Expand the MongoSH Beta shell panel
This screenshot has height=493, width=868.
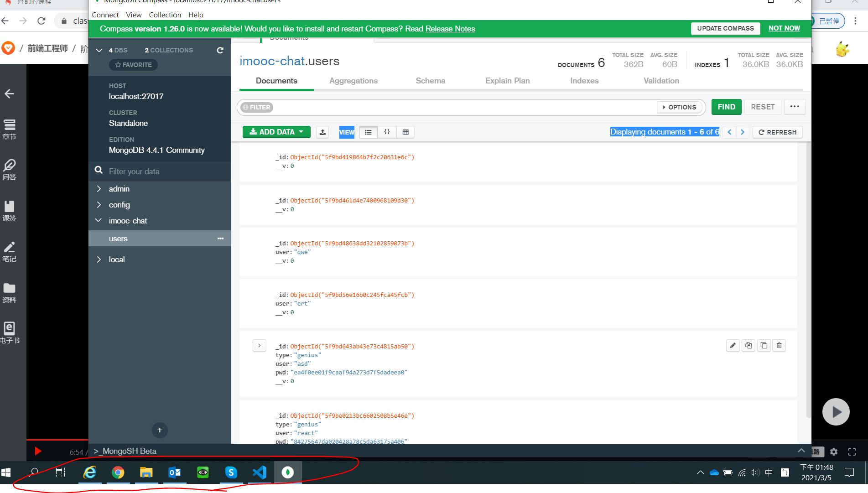pos(801,451)
